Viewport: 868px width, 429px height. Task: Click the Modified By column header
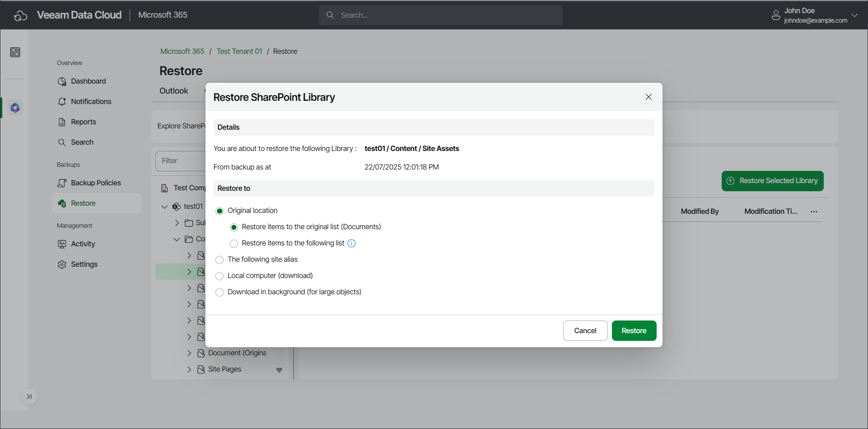coord(700,212)
